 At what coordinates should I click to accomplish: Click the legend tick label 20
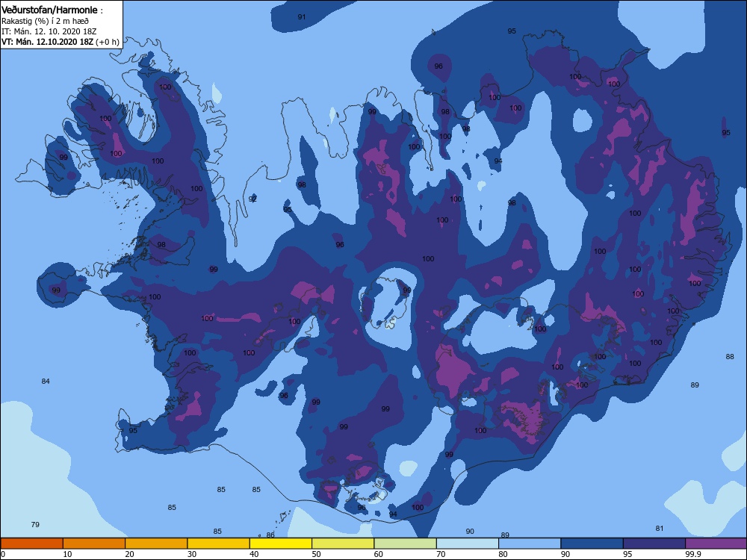click(x=129, y=554)
